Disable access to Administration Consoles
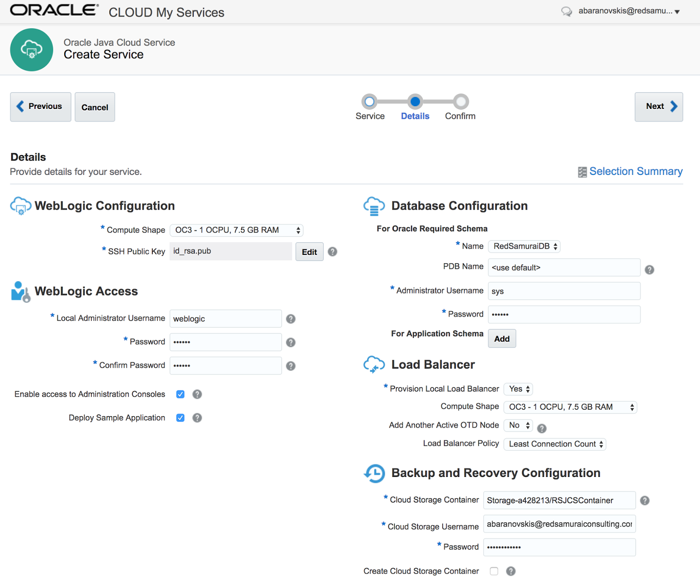Viewport: 700px width, 588px height. tap(180, 394)
